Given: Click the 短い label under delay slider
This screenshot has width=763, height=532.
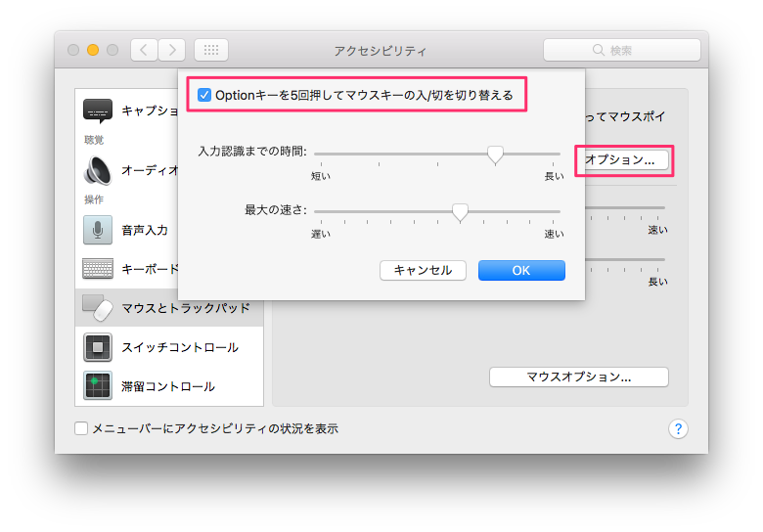Looking at the screenshot, I should coord(321,176).
